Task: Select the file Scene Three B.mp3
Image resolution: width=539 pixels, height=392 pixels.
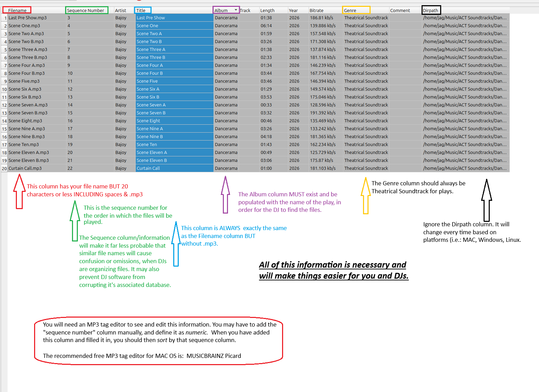Action: click(28, 57)
